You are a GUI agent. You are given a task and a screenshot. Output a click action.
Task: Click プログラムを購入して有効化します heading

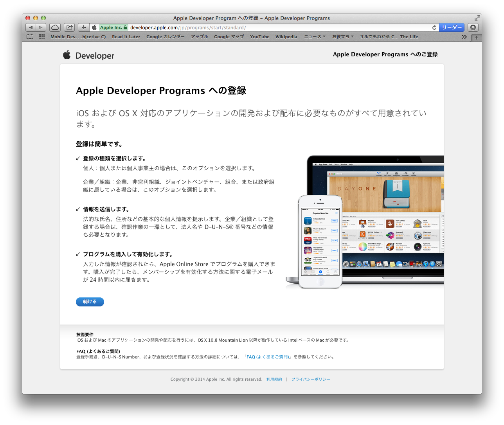pos(128,254)
